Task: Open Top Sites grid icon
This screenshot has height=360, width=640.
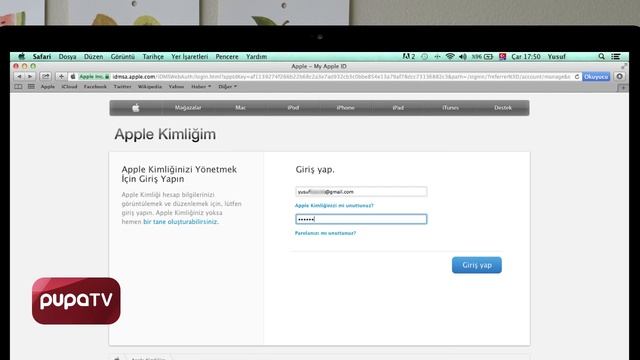Action: click(31, 87)
